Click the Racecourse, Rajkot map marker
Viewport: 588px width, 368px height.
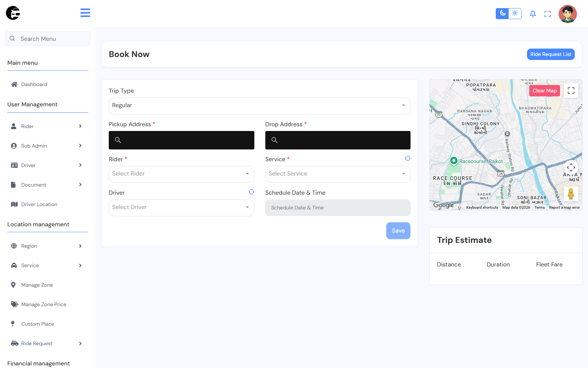454,161
